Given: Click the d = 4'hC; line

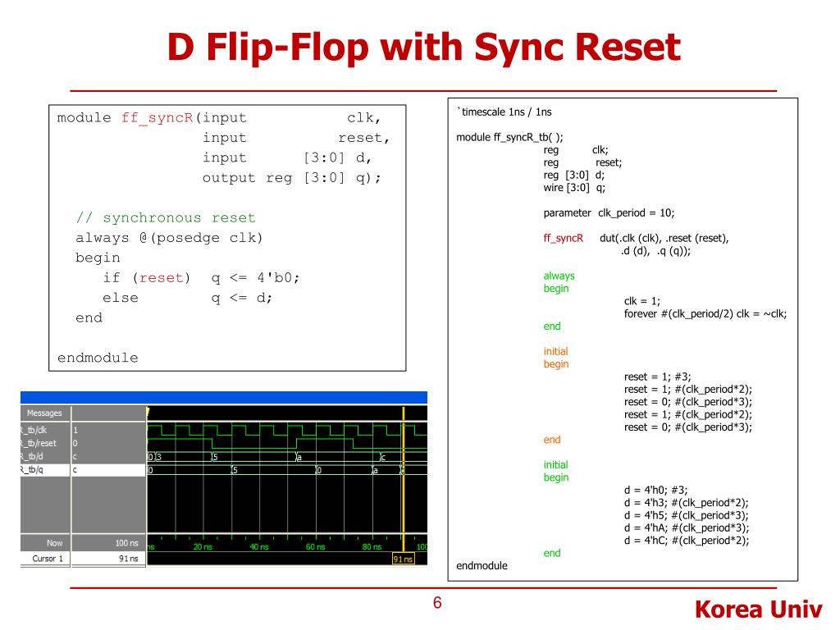Looking at the screenshot, I should click(687, 541).
